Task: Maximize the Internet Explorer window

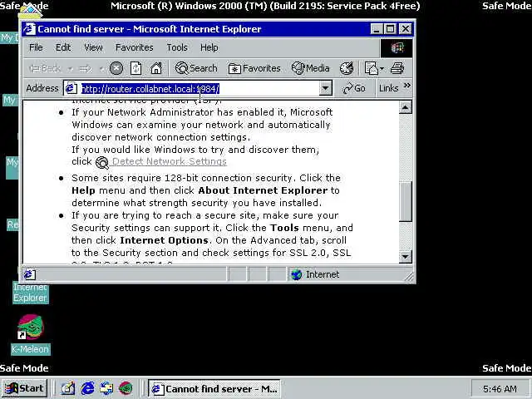Action: (x=390, y=29)
